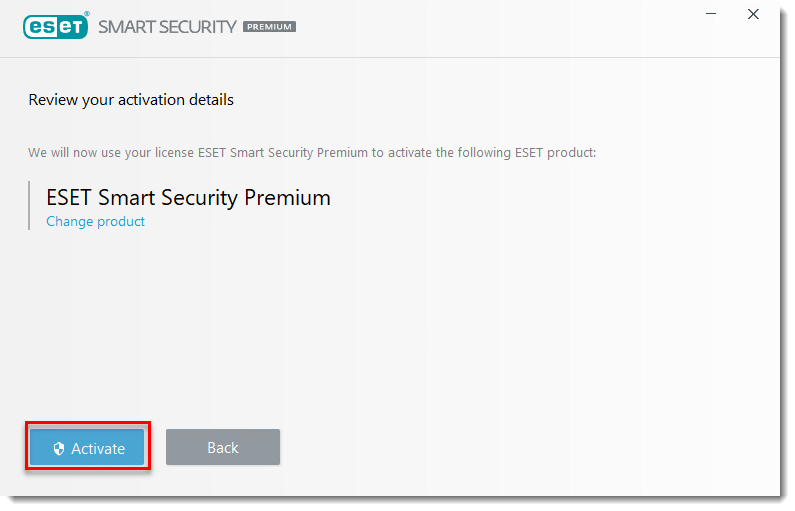795x511 pixels.
Task: Close the ESET activation dialog
Action: (x=753, y=14)
